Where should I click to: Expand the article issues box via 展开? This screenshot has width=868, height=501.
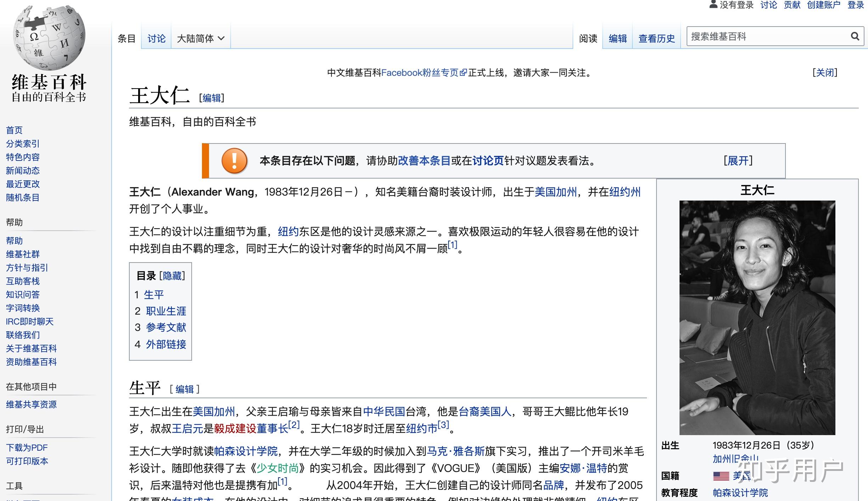739,161
